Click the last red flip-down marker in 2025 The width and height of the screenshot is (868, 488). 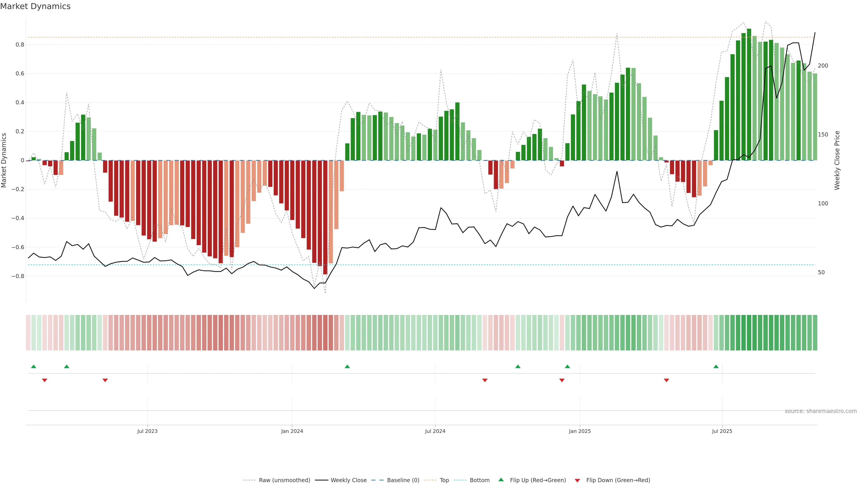[667, 380]
